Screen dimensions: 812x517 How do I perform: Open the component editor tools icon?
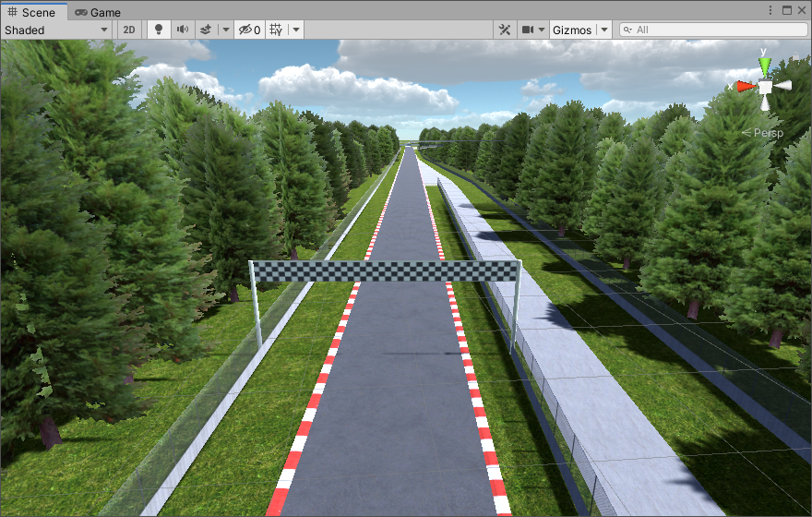(x=505, y=30)
